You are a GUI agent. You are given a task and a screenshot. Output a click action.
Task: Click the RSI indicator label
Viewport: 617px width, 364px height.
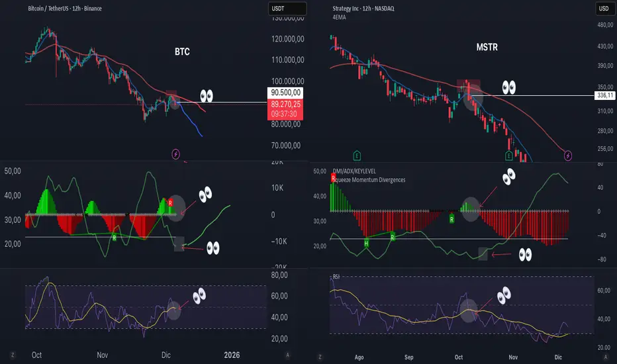336,277
